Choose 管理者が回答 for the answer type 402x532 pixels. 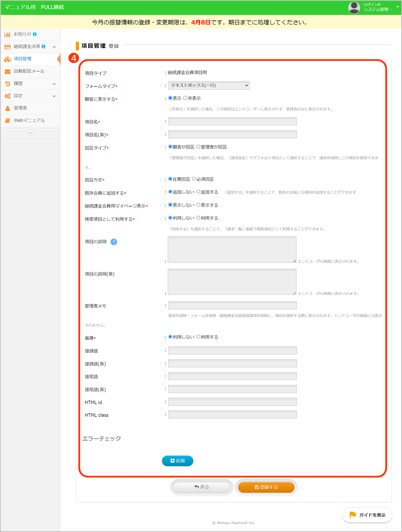(198, 147)
